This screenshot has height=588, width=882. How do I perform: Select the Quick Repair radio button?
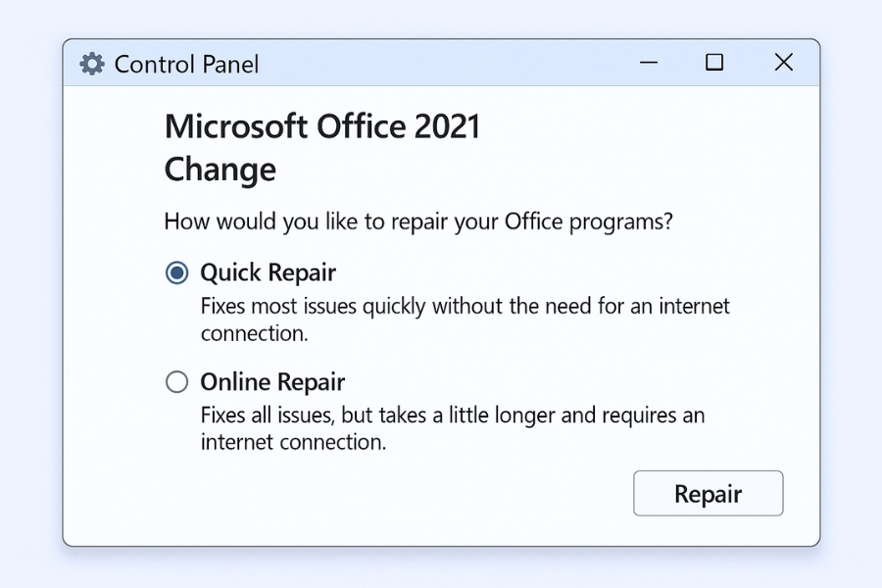(176, 272)
